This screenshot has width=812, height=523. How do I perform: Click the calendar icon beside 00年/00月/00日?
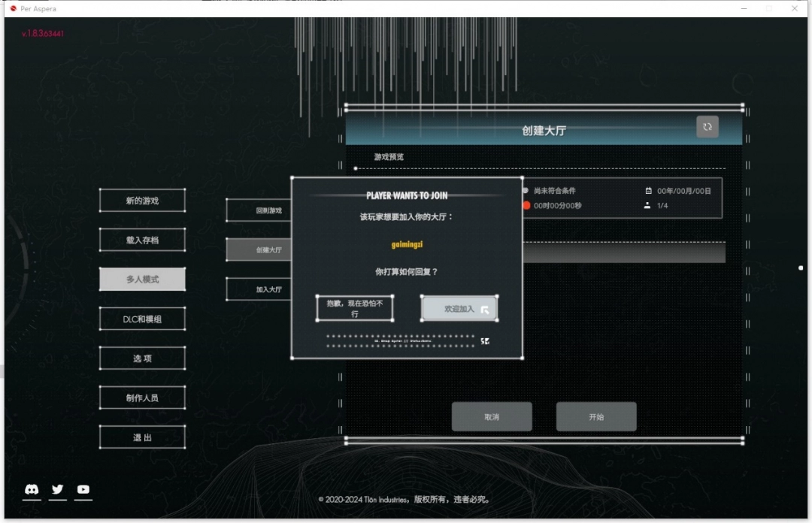[x=648, y=191]
